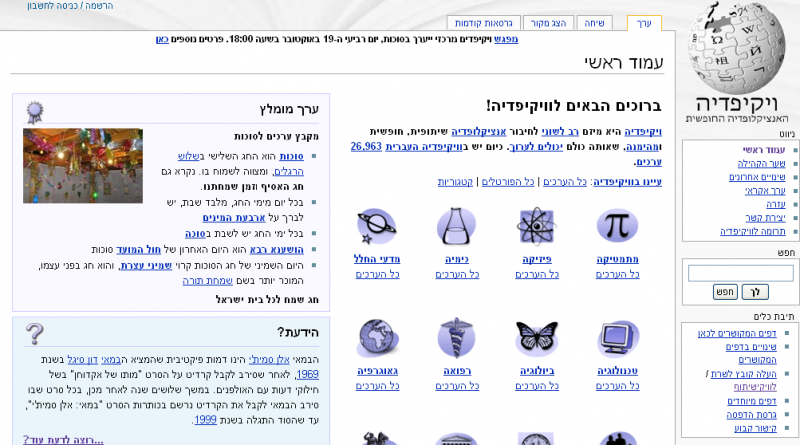Click the כאן link in the top notice

coord(162,39)
